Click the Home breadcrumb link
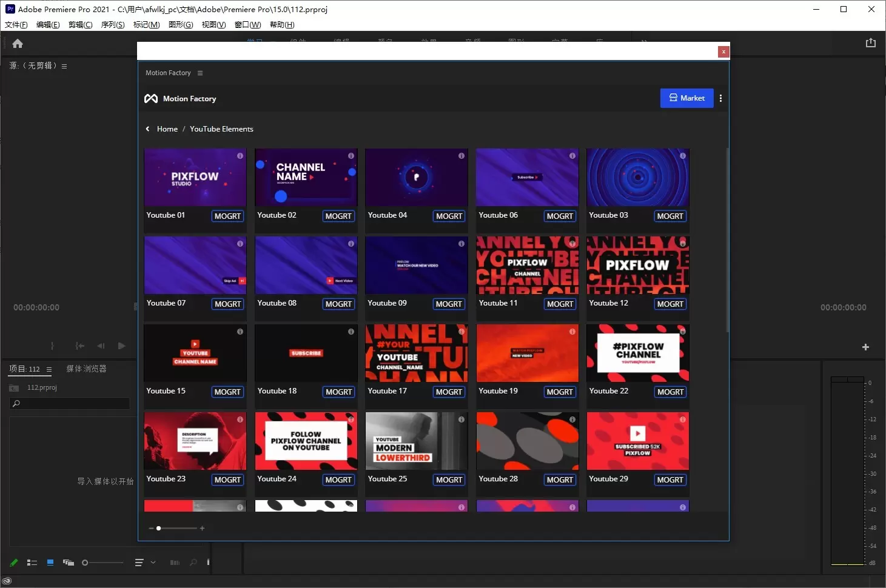The width and height of the screenshot is (886, 588). [x=167, y=129]
